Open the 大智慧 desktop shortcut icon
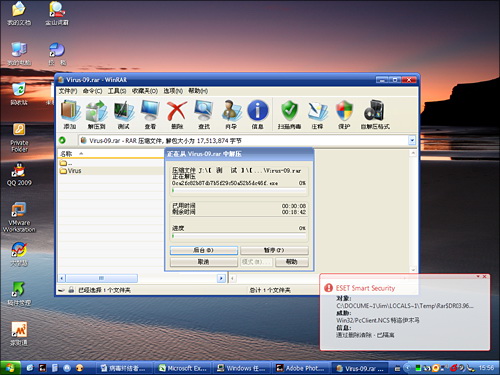 [19, 254]
